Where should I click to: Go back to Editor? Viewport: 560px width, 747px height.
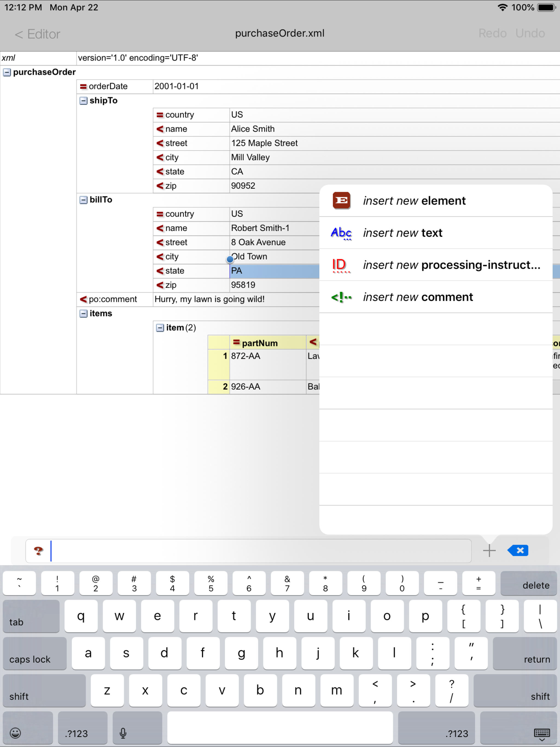(37, 34)
